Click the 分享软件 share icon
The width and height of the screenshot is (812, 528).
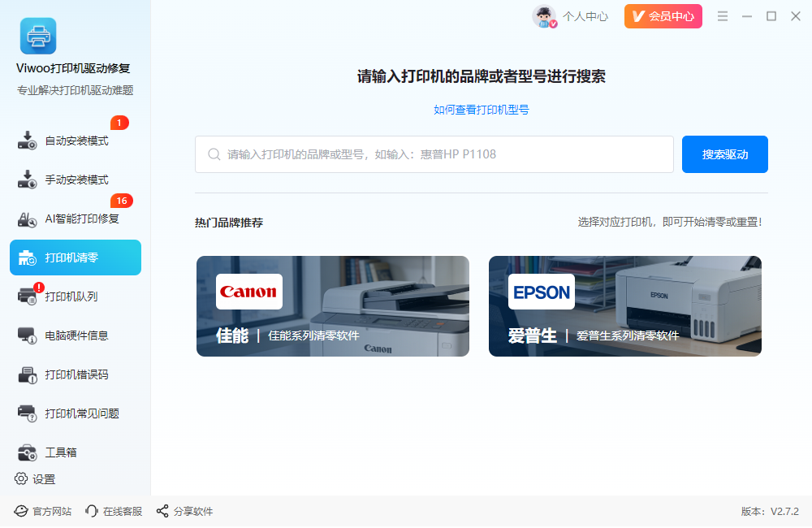(162, 512)
